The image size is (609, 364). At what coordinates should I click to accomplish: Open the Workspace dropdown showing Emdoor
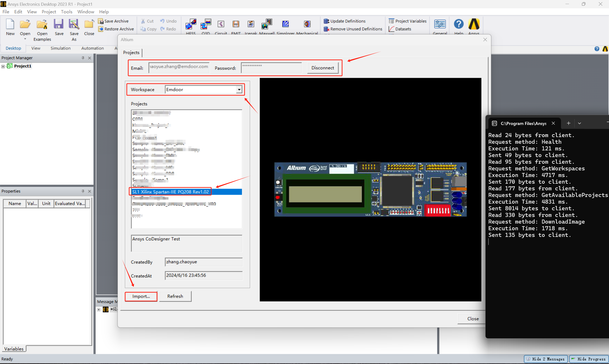[x=239, y=90]
